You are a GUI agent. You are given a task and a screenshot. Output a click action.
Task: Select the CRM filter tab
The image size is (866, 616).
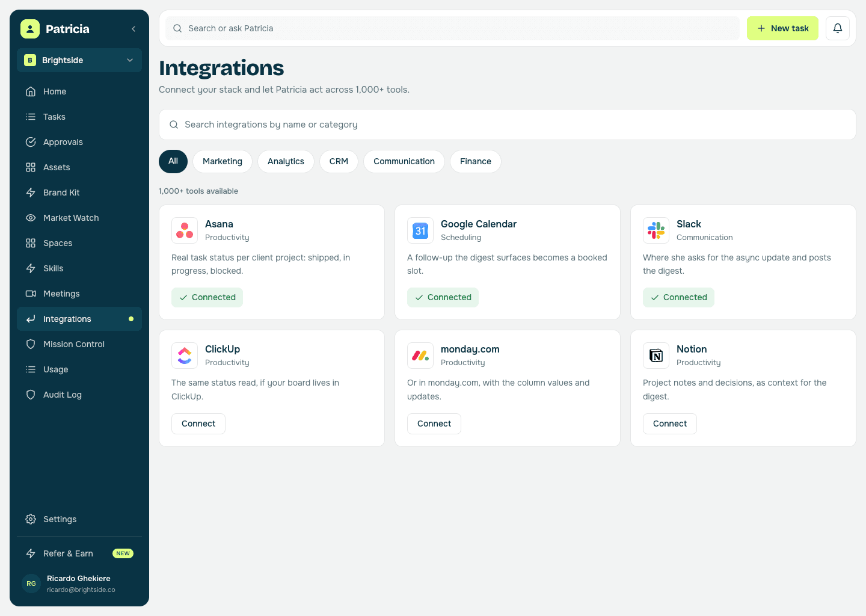pyautogui.click(x=339, y=161)
